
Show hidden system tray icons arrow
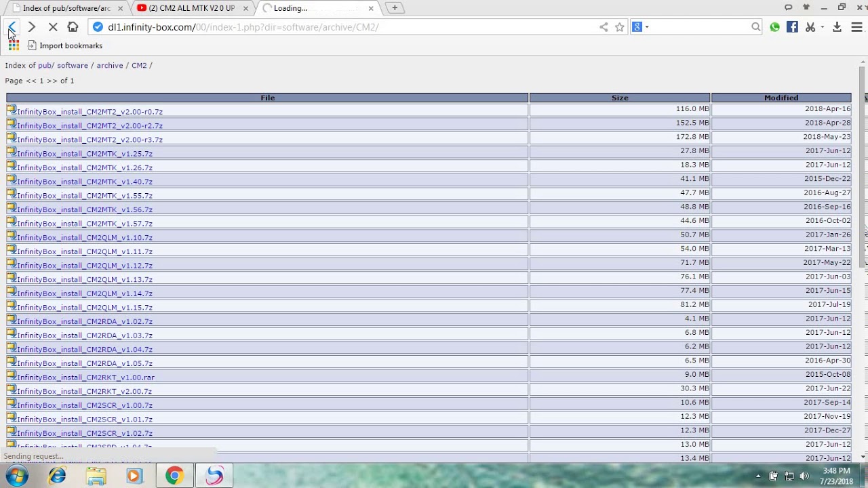pyautogui.click(x=758, y=476)
